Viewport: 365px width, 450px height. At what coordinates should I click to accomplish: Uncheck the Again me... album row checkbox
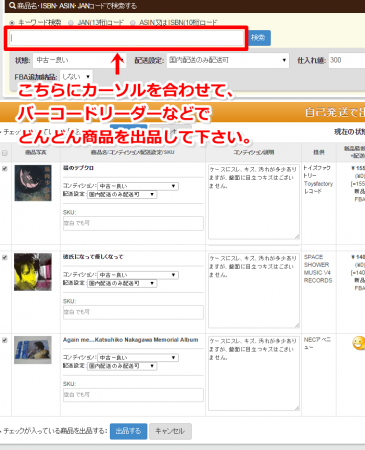pyautogui.click(x=5, y=340)
